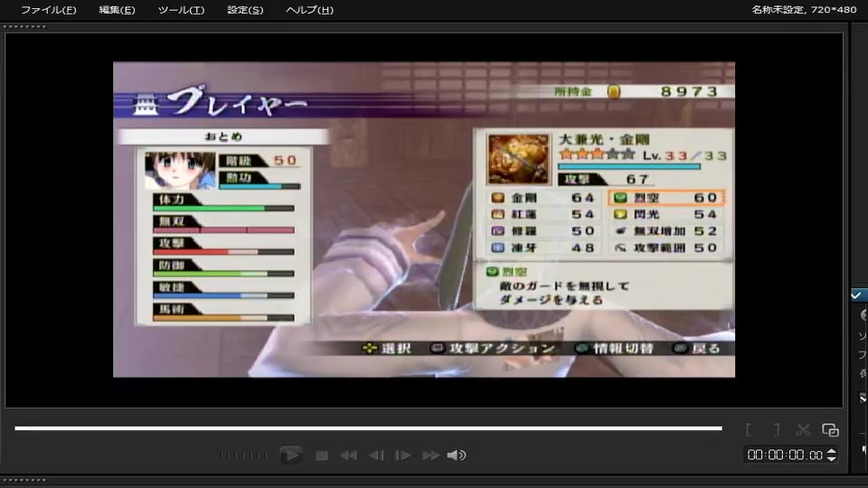Click the project title 名称未設定, 720*480
The width and height of the screenshot is (868, 488).
804,9
